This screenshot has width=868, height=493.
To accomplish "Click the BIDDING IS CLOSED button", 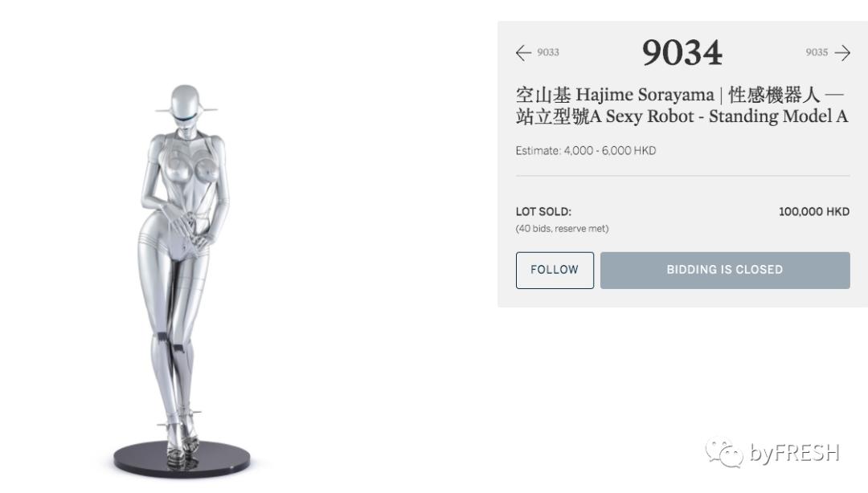I will point(725,270).
